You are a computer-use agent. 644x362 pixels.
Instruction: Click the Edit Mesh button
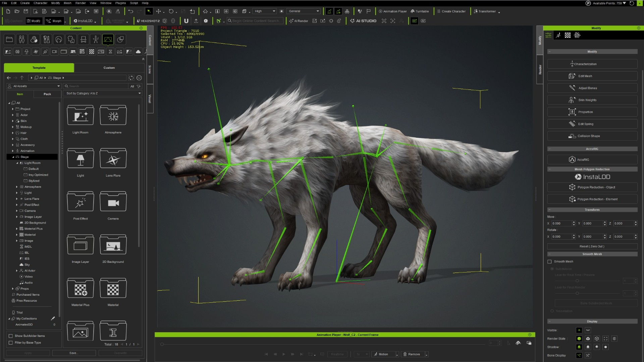592,76
